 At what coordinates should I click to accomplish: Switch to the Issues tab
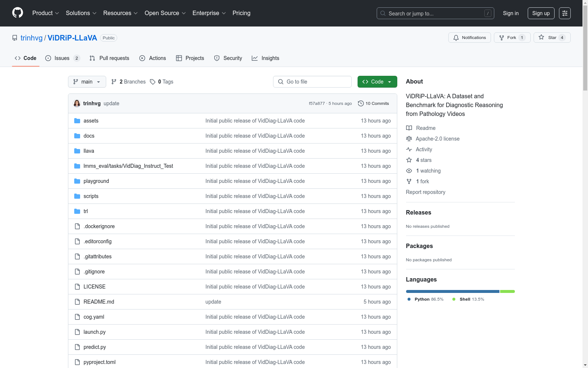(62, 58)
